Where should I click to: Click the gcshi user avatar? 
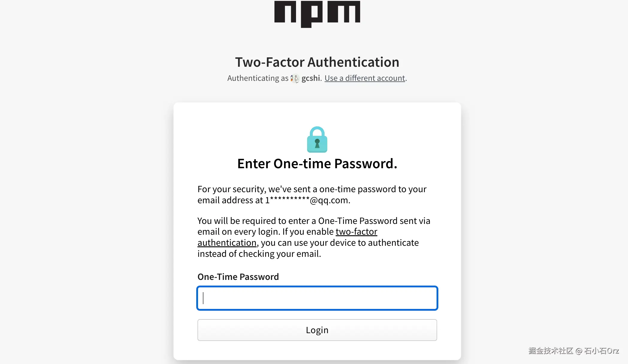295,78
